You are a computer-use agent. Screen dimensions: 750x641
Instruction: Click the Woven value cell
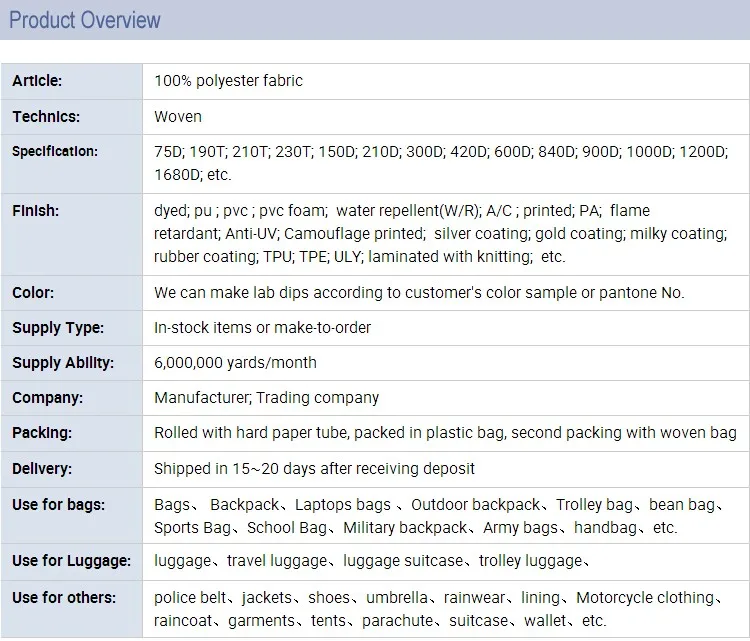click(178, 117)
